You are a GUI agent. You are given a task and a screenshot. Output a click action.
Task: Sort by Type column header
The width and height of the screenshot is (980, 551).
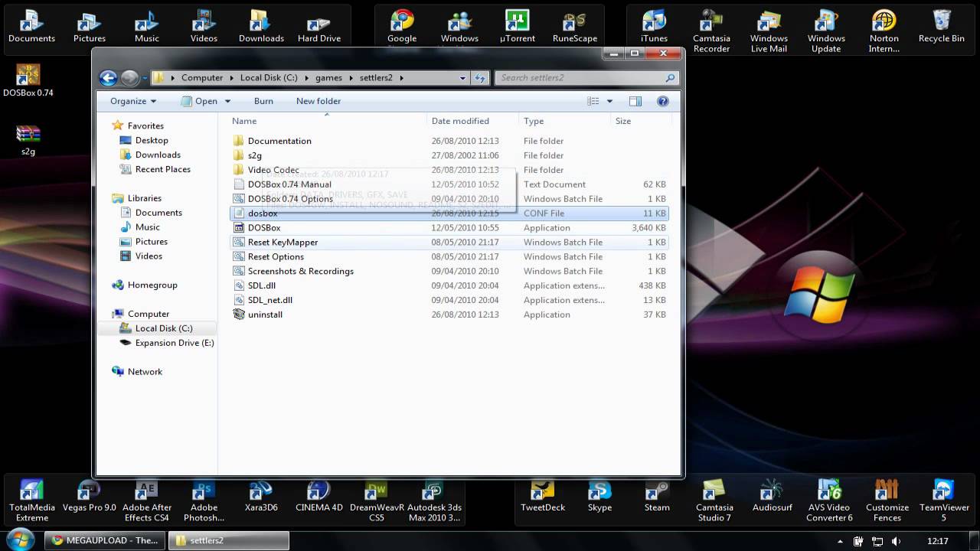pyautogui.click(x=566, y=121)
